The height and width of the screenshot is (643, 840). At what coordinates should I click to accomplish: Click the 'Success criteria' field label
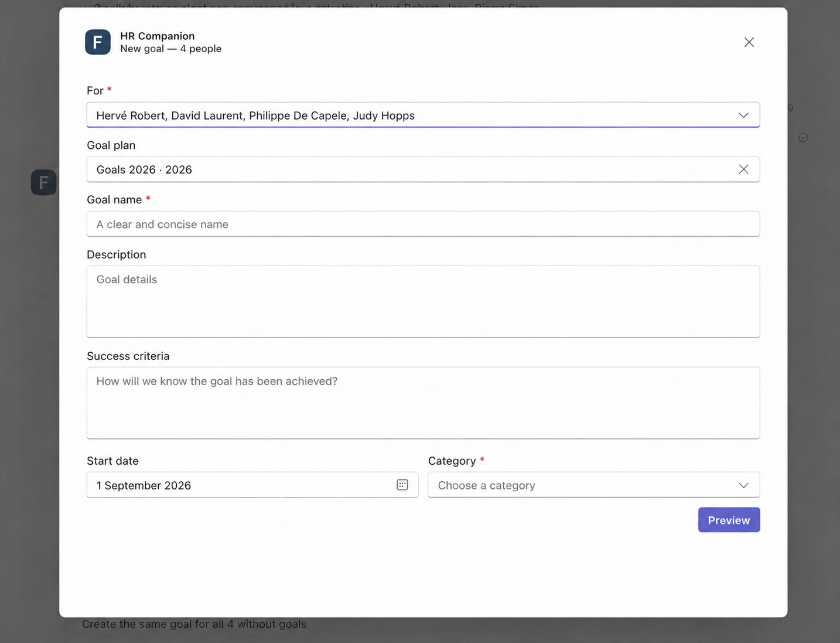tap(128, 356)
